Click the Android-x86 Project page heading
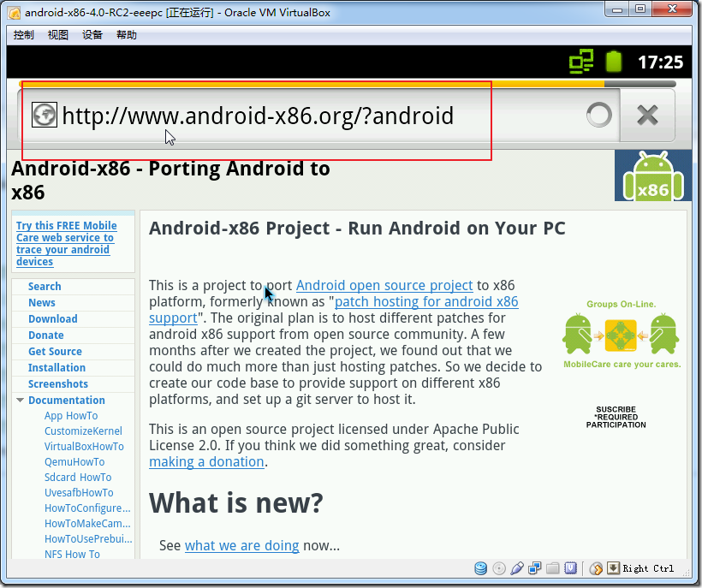Viewport: 702px width, 588px height. point(357,229)
